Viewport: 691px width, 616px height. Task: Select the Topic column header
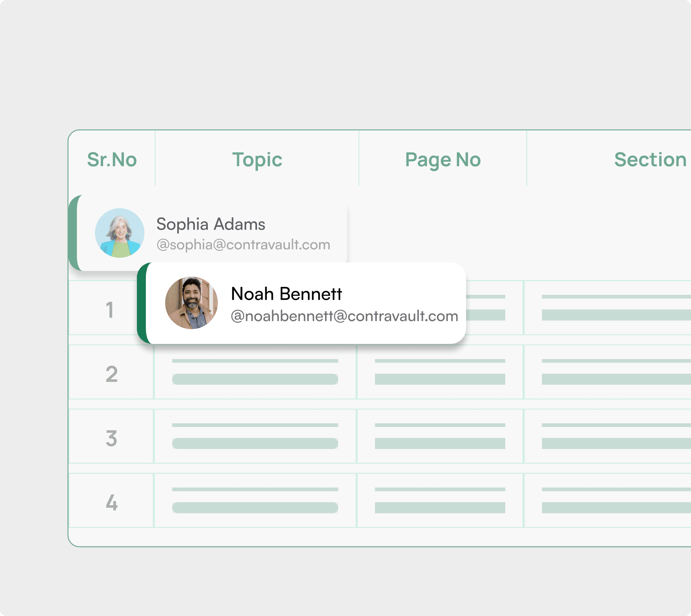click(257, 160)
